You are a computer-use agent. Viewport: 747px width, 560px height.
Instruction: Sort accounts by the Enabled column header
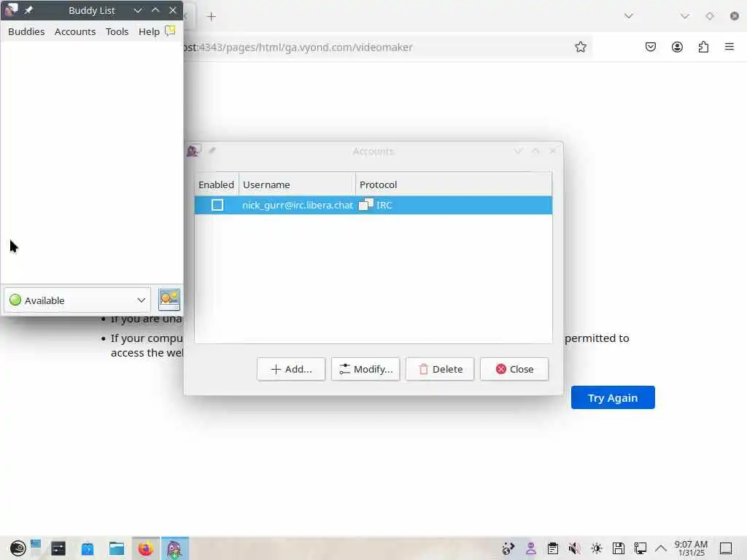click(216, 184)
